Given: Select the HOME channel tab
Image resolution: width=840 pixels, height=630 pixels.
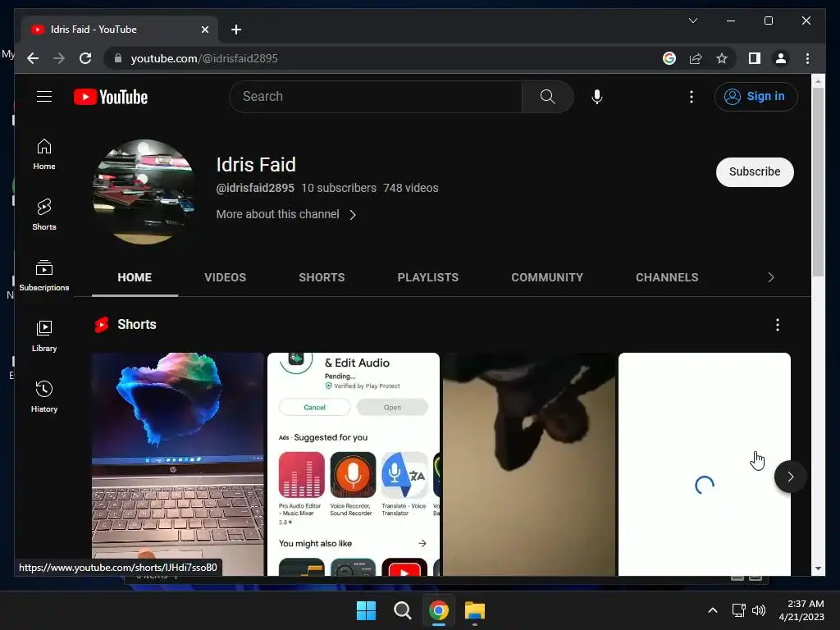Looking at the screenshot, I should pyautogui.click(x=135, y=277).
